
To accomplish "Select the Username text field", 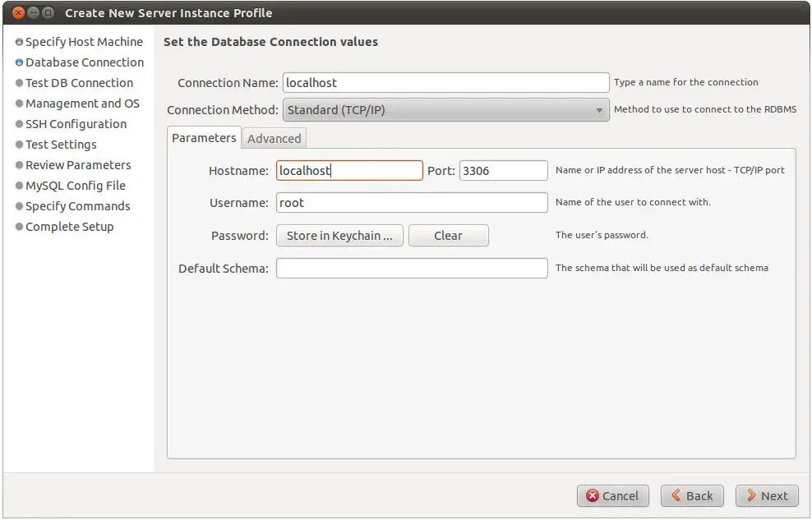I will point(411,203).
